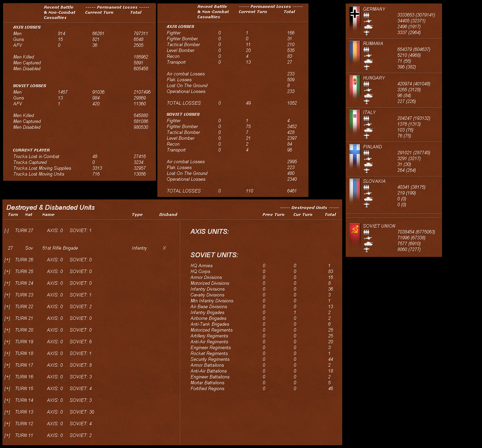
Task: Expand the TURN 17 row
Action: pyautogui.click(x=7, y=365)
